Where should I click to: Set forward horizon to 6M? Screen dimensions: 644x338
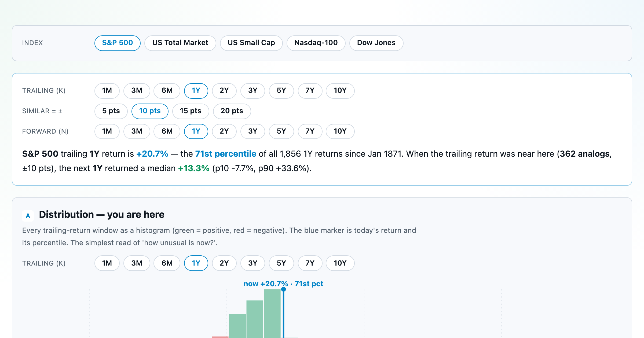pos(167,131)
